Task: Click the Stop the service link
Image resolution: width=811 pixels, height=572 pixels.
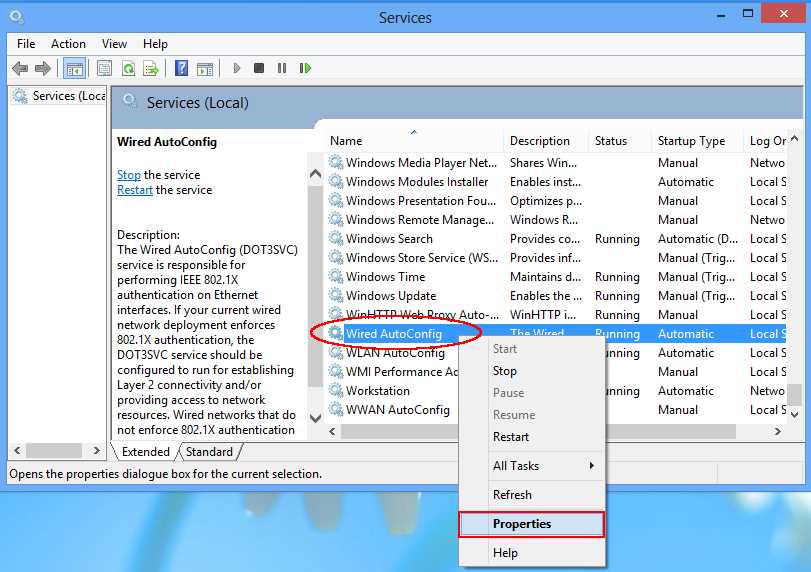Action: (x=129, y=175)
